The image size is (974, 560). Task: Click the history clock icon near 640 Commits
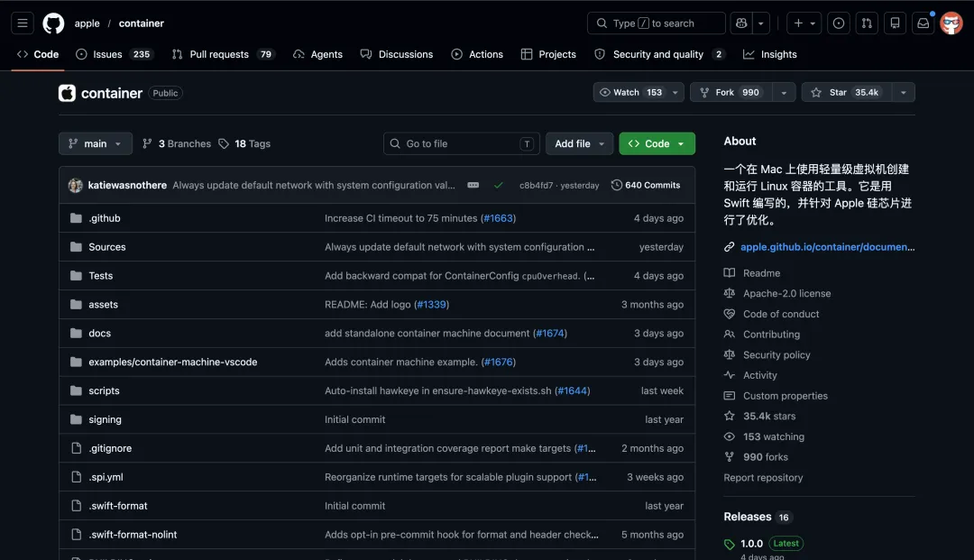(x=616, y=185)
